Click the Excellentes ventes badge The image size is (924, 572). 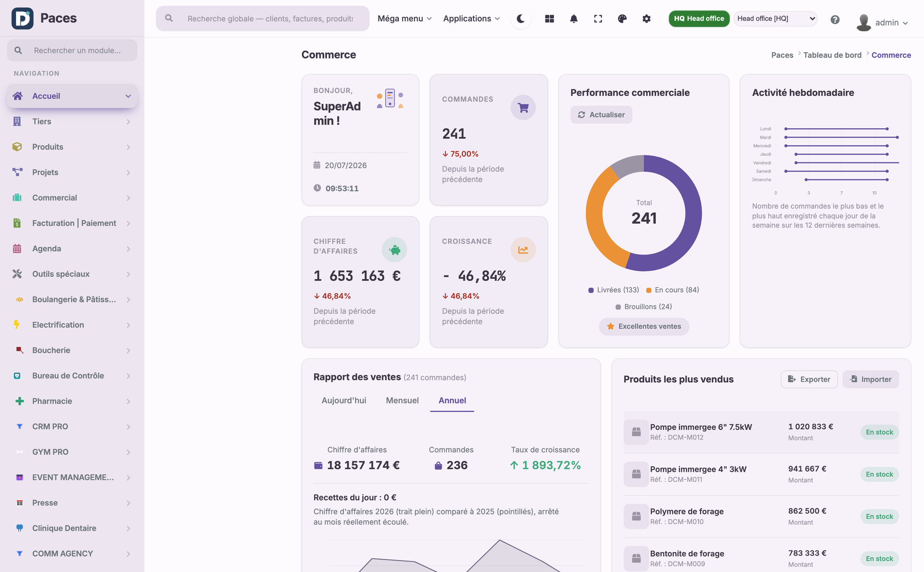point(644,326)
